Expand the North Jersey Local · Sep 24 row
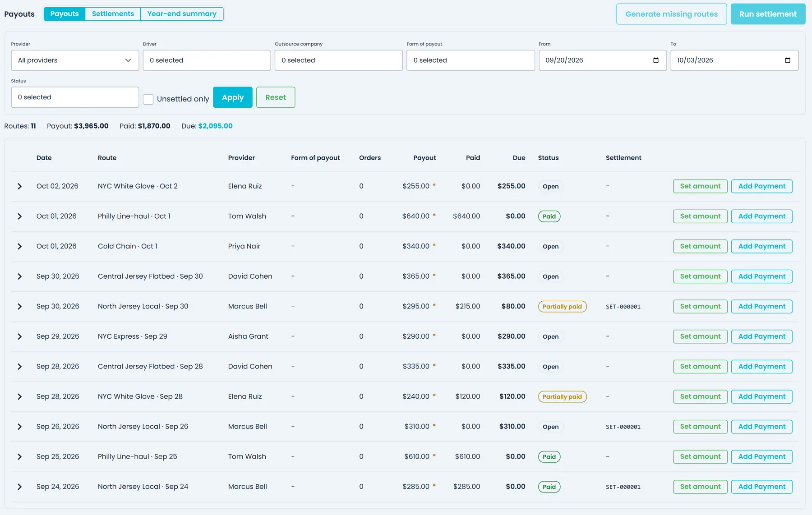The height and width of the screenshot is (515, 812). 19,487
